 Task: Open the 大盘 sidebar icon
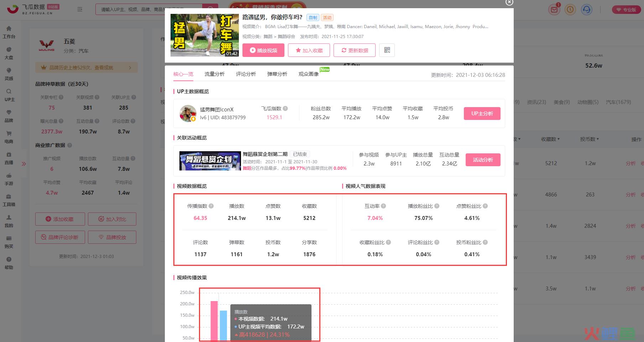(x=9, y=49)
